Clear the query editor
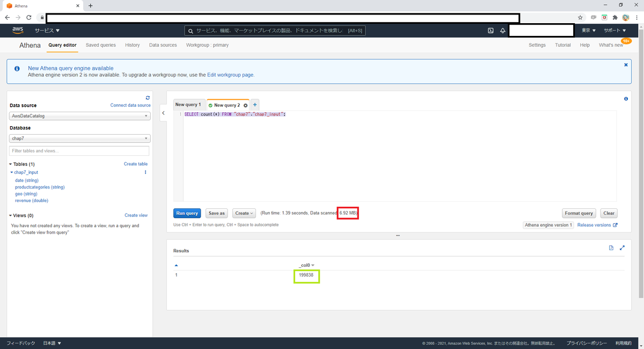Image resolution: width=644 pixels, height=349 pixels. (609, 213)
